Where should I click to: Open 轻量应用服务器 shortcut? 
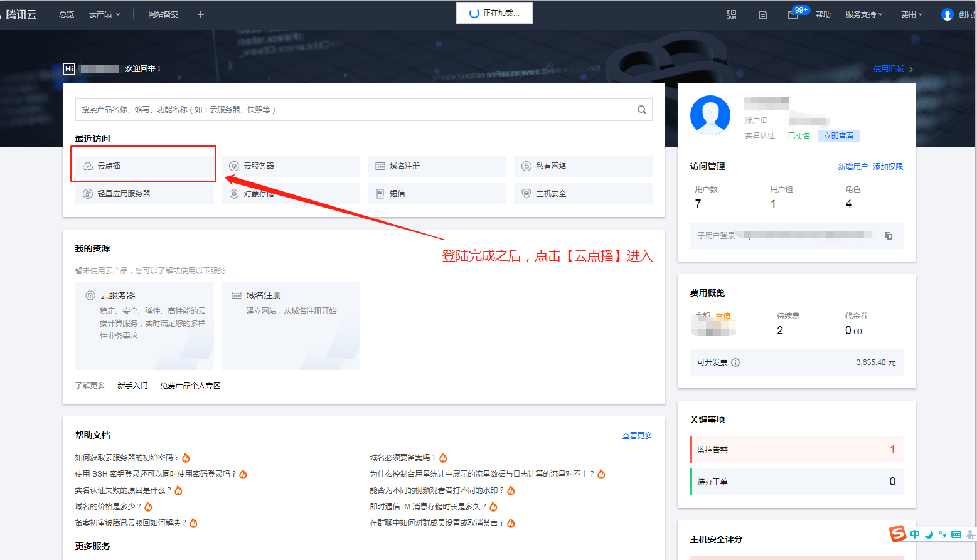click(144, 194)
